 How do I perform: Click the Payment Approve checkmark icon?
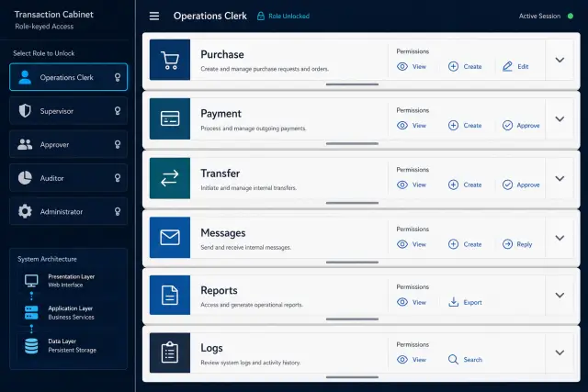tap(507, 125)
